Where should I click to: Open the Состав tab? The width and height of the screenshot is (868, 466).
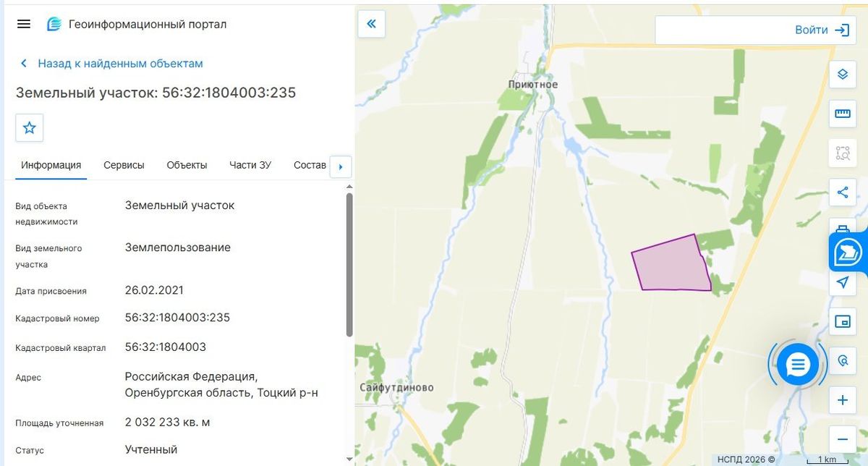[x=310, y=165]
